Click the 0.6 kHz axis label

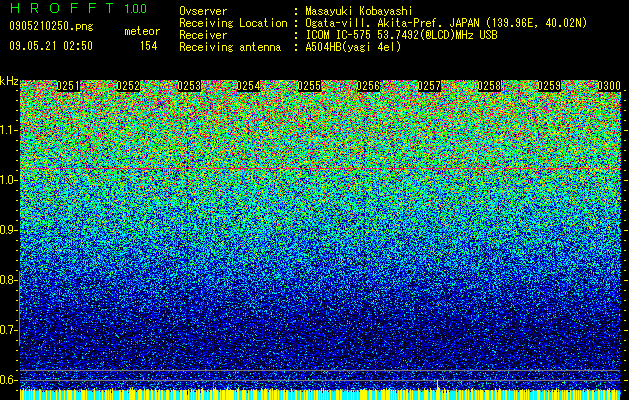click(x=8, y=380)
